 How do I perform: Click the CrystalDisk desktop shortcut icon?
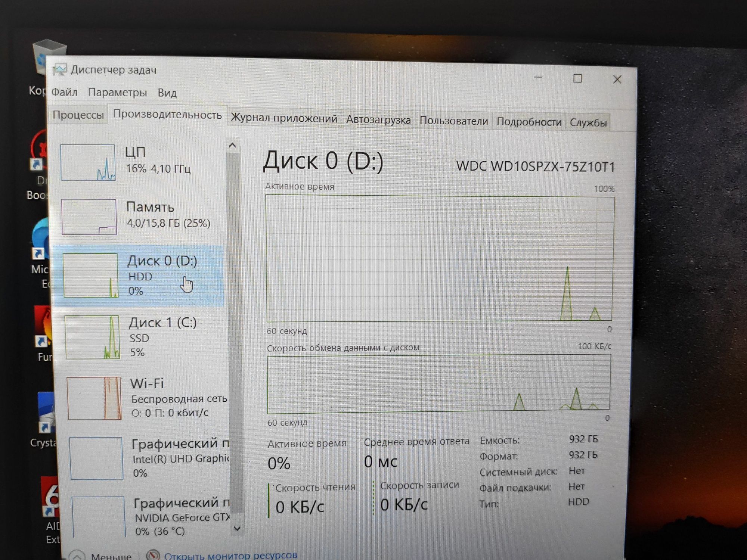47,413
